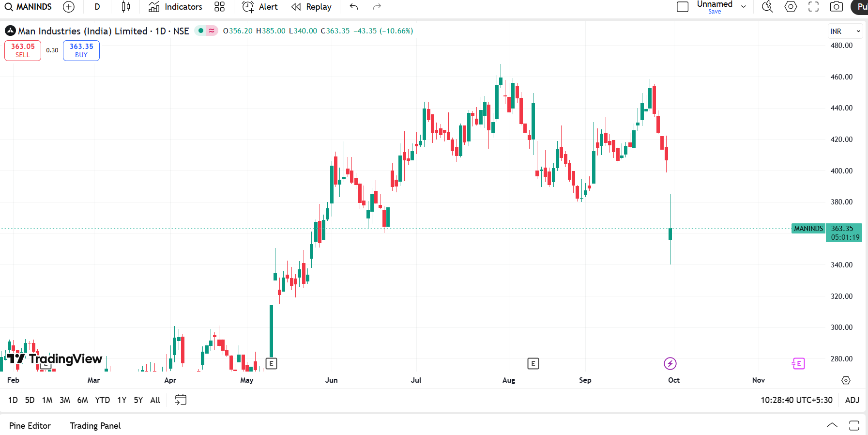
Task: Click the candlestick chart style icon
Action: (126, 7)
